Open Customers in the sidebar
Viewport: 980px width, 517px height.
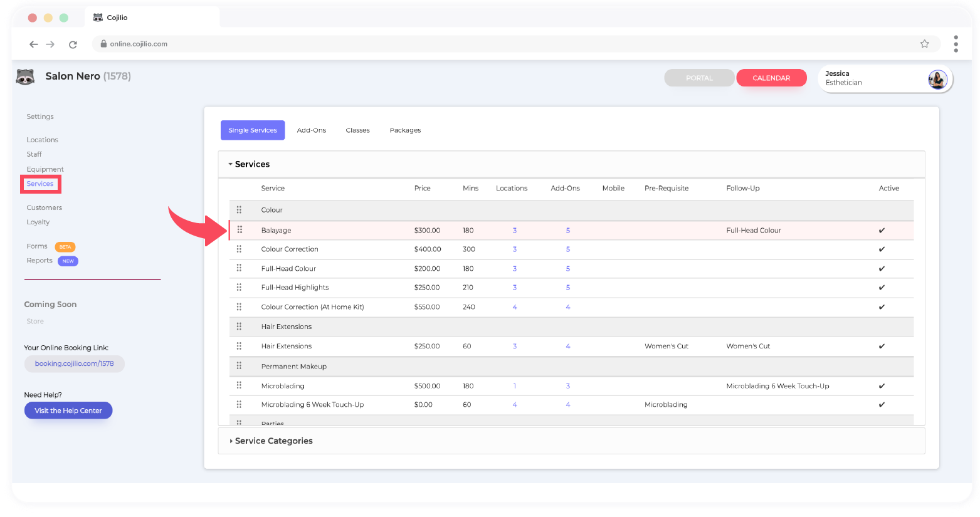45,207
